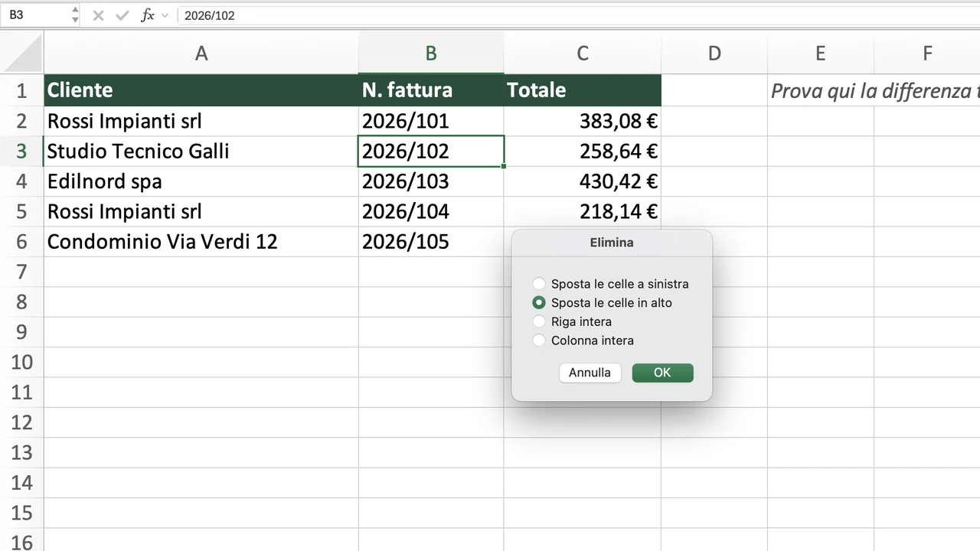Cancel entry with the X icon in formula bar
The height and width of the screenshot is (551, 980).
pos(98,15)
